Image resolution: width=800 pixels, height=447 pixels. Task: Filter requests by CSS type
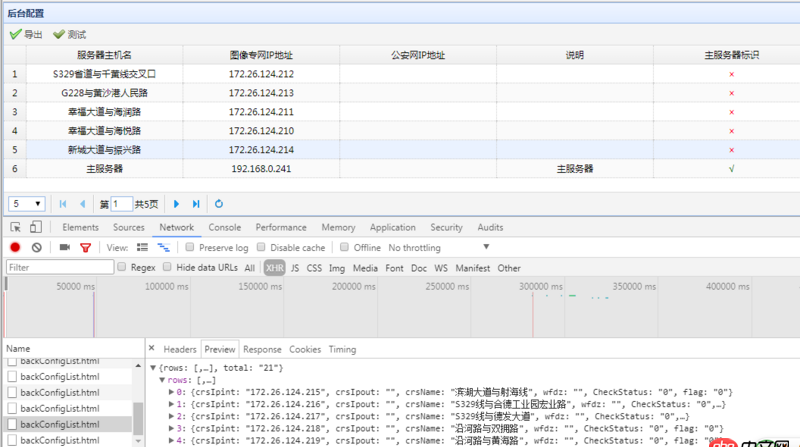coord(314,268)
